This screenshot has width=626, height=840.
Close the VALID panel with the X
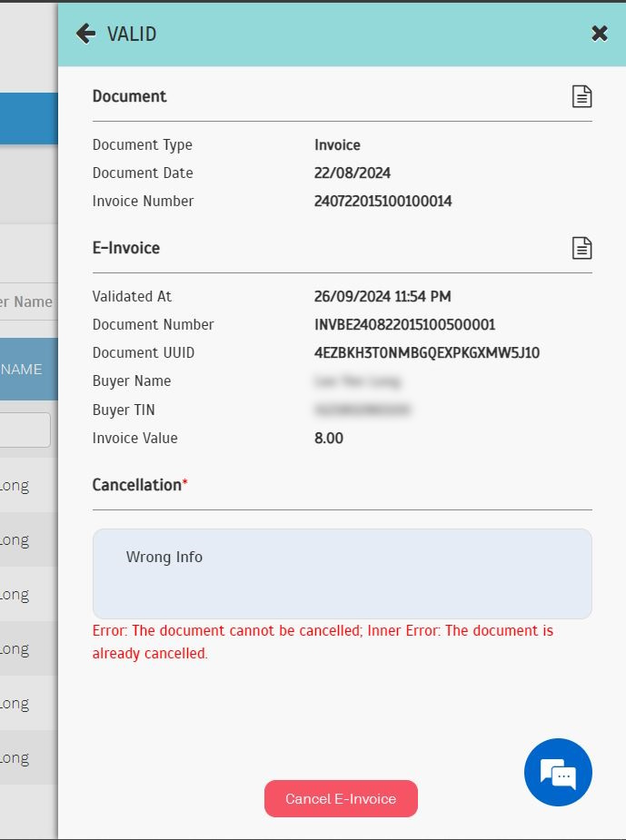[x=600, y=35]
